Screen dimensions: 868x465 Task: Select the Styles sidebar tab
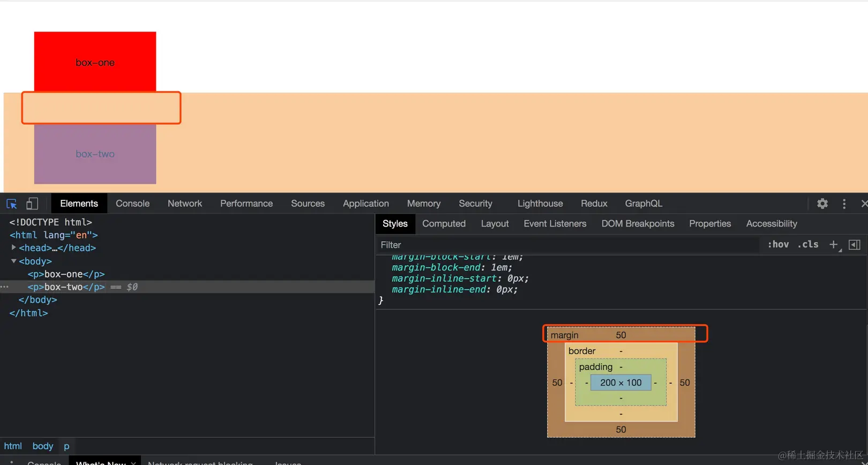coord(395,223)
